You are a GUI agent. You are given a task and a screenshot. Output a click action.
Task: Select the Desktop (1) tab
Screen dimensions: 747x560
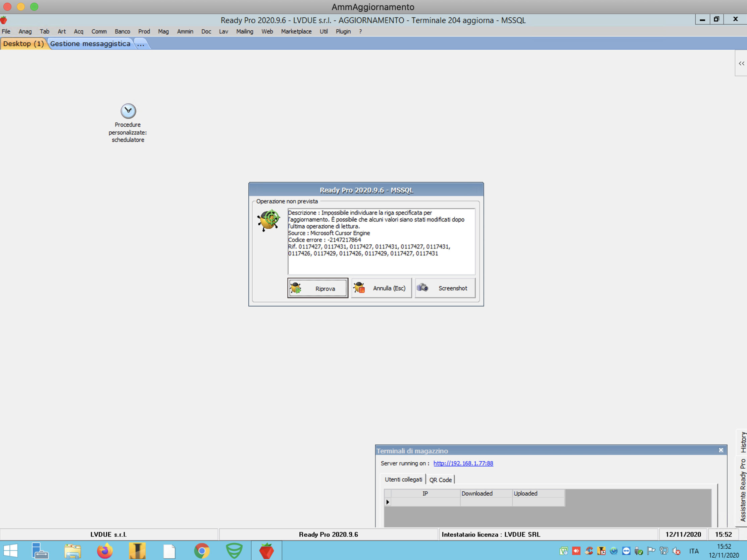[x=23, y=44]
